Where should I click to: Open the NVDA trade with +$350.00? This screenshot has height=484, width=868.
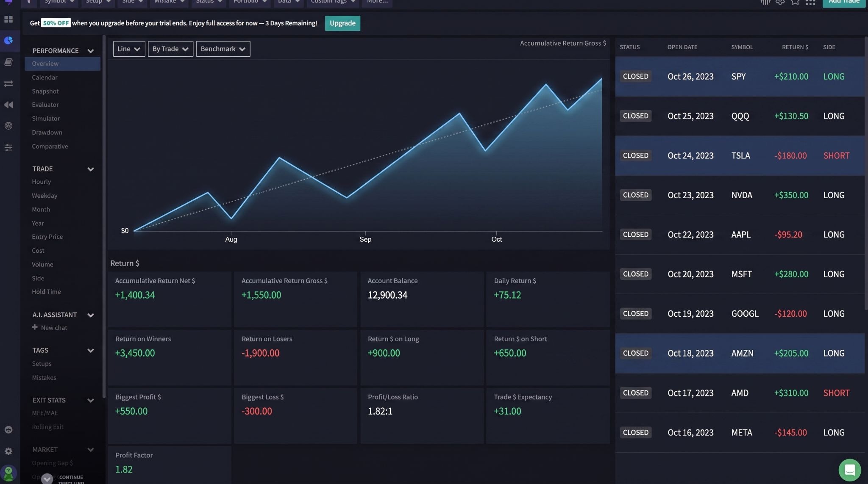[x=740, y=195]
